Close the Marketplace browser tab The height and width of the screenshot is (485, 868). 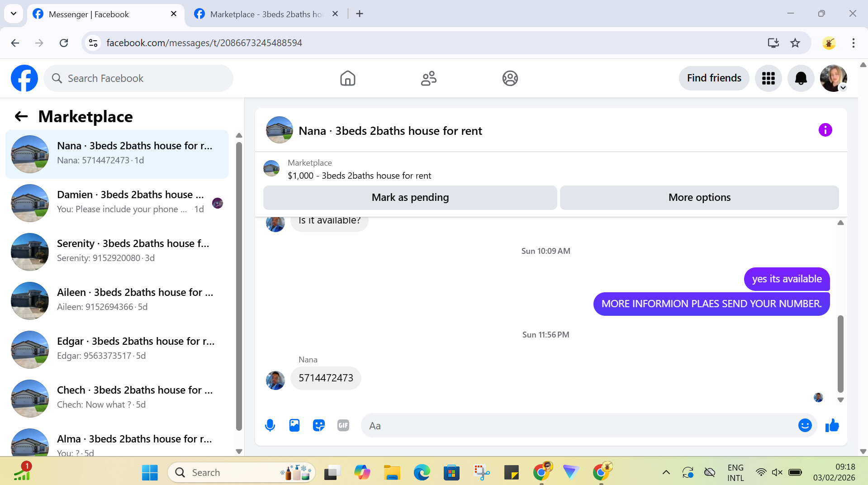point(335,14)
